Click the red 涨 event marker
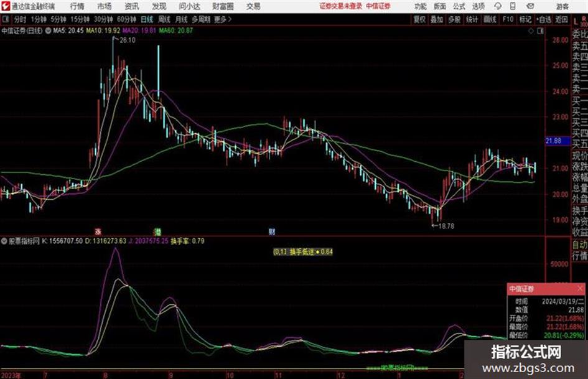Image resolution: width=588 pixels, height=379 pixels. click(x=98, y=232)
